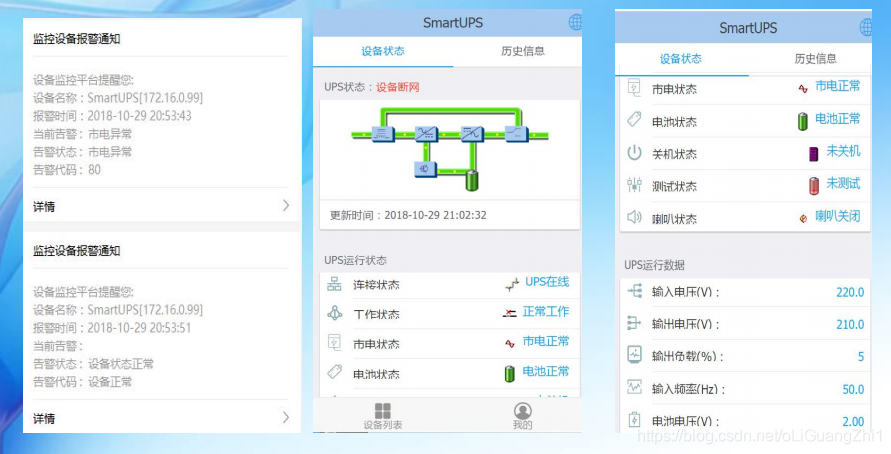Click the 关机状态 power icon in right screen
Screen dimensions: 891x454
click(x=634, y=153)
